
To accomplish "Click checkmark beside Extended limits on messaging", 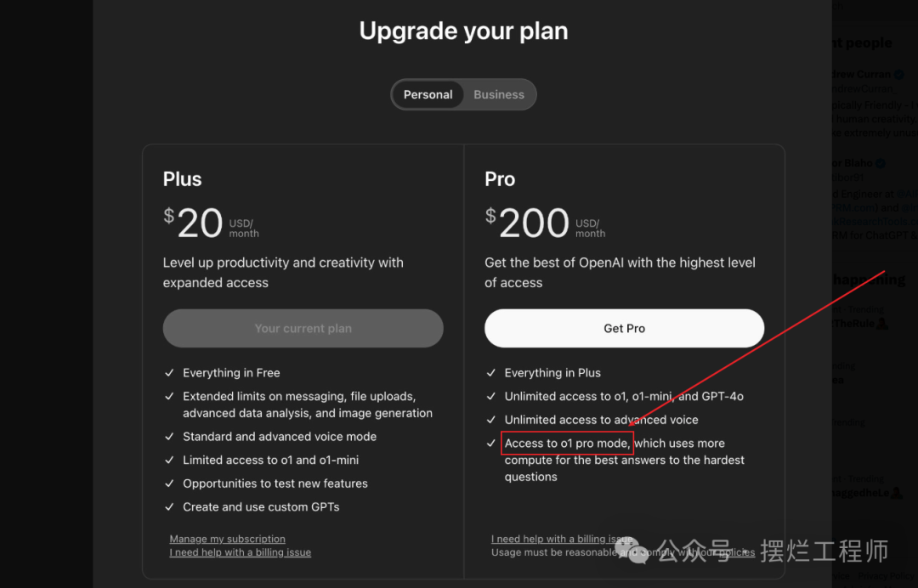I will coord(170,397).
